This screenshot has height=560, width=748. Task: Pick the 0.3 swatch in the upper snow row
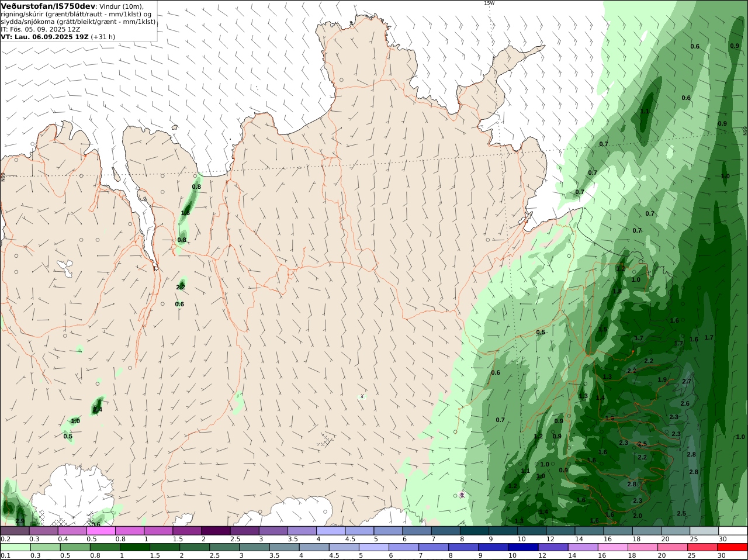pos(43,531)
